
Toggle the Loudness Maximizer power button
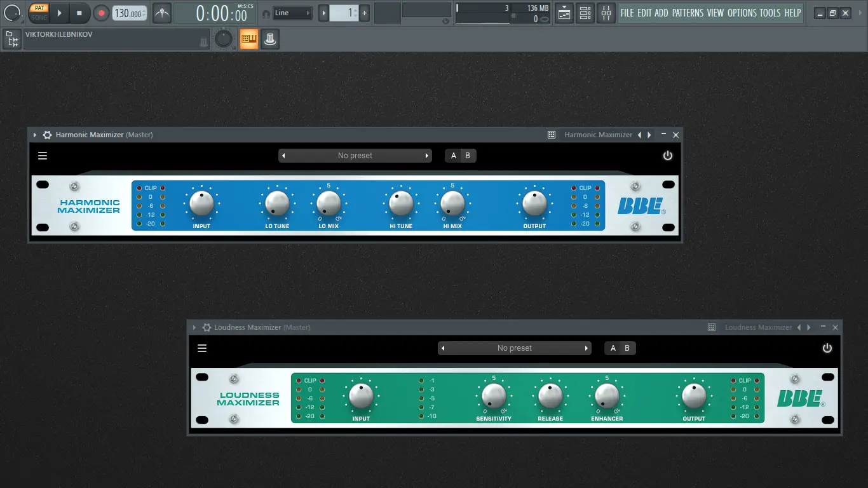tap(827, 348)
